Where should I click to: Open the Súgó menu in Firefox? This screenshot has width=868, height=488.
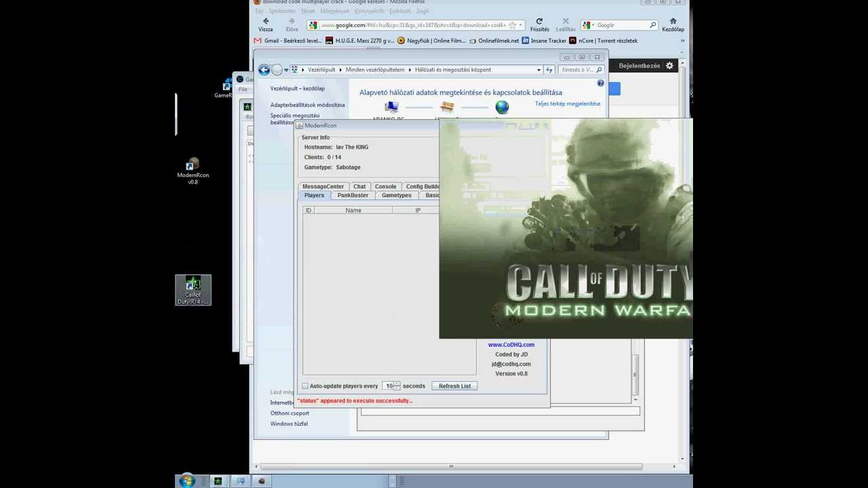422,11
